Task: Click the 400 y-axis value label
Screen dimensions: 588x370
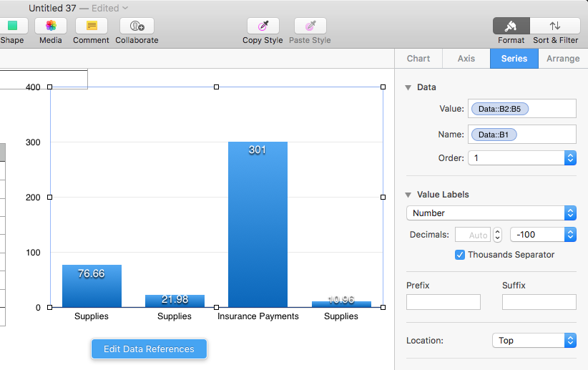Action: 33,87
